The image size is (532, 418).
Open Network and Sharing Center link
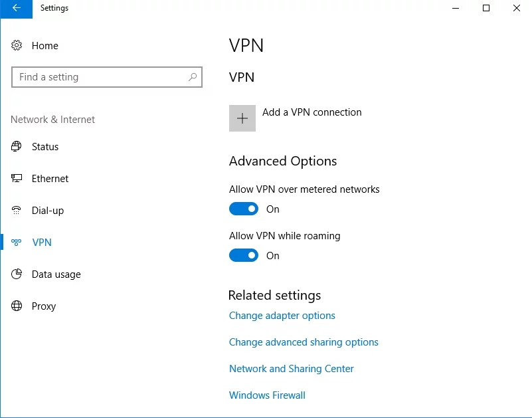click(x=292, y=369)
